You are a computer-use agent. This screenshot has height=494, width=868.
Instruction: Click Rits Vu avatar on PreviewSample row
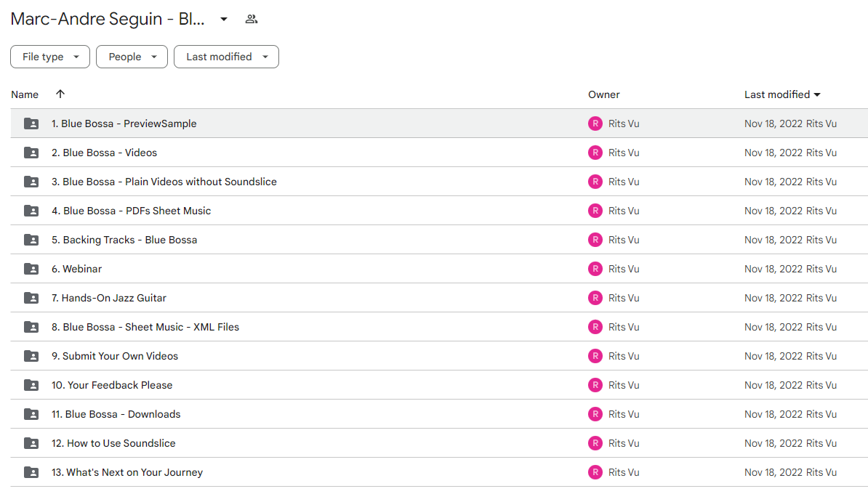click(x=595, y=124)
